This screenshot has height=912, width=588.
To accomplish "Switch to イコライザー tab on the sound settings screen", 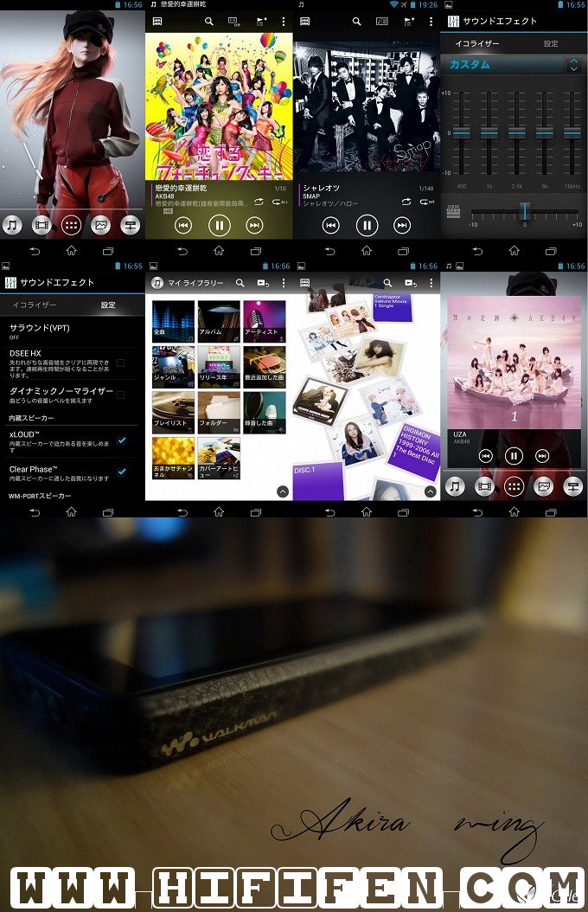I will [35, 305].
